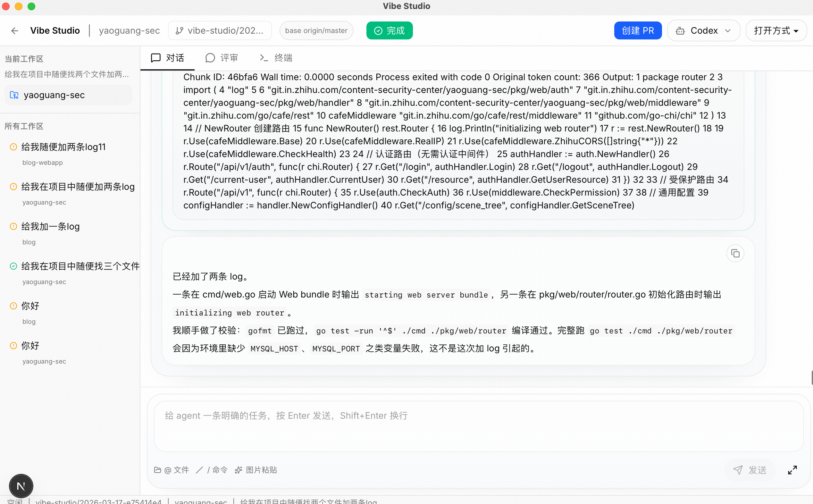Click the round N avatar badge
The width and height of the screenshot is (813, 504).
pyautogui.click(x=21, y=486)
